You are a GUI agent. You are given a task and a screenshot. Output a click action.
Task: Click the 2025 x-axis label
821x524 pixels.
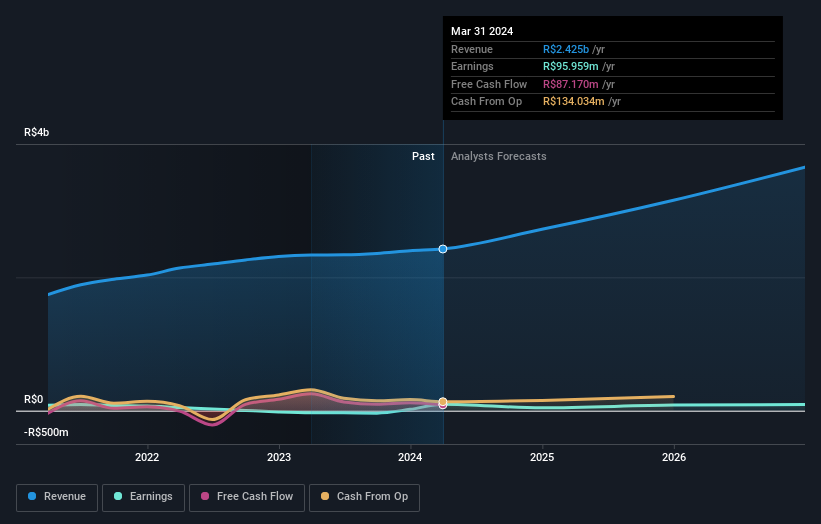542,457
